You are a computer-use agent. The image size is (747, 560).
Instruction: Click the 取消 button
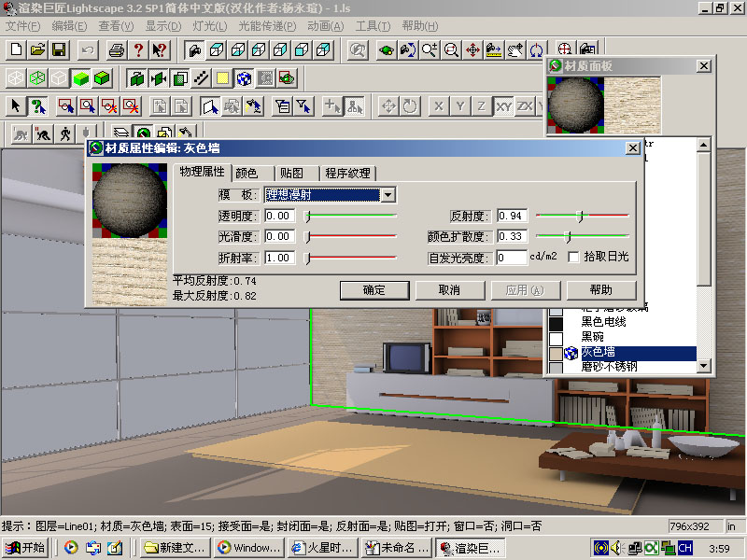(x=450, y=290)
